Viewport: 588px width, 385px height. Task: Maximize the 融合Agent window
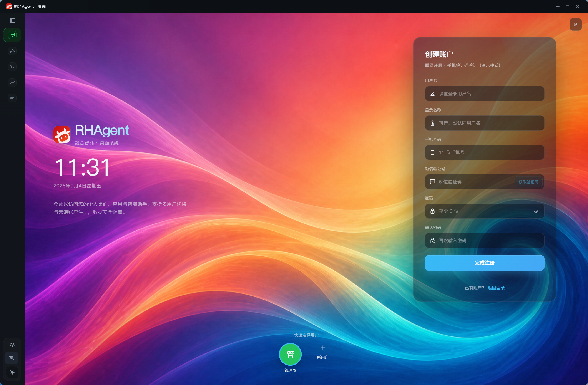pos(568,7)
